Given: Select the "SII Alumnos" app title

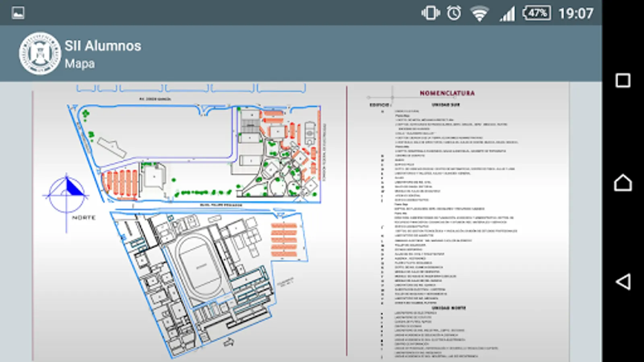Looking at the screenshot, I should coord(103,46).
